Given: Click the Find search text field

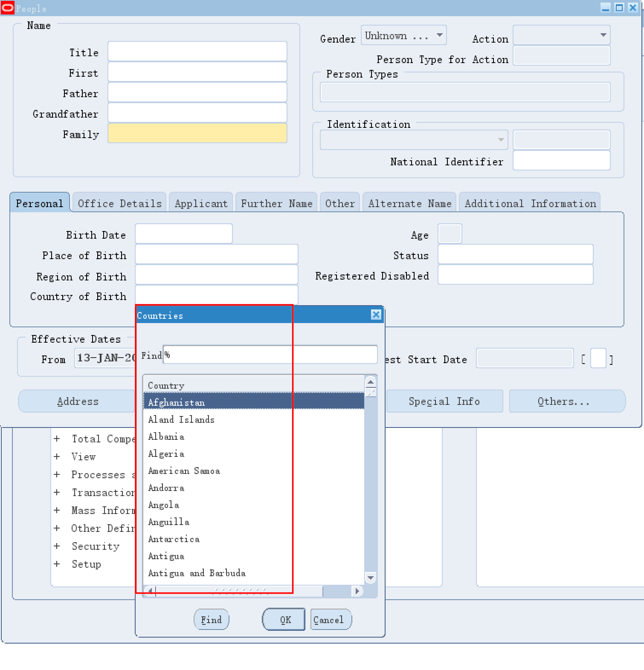Looking at the screenshot, I should click(x=270, y=355).
